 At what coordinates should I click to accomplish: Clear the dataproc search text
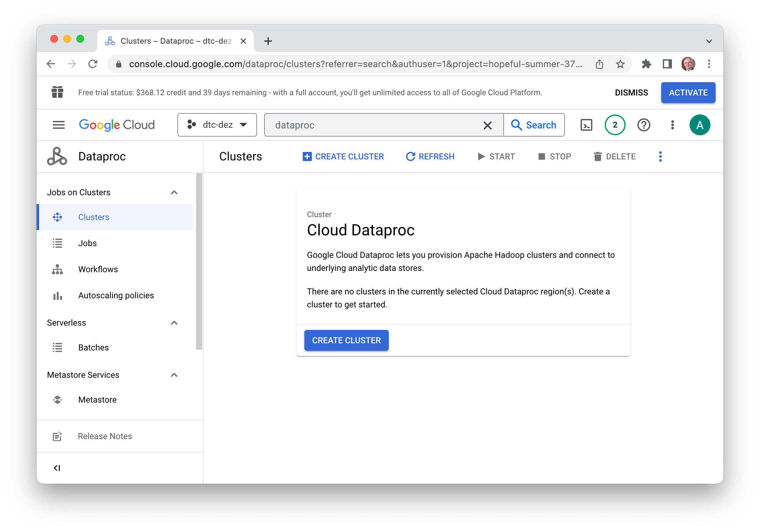[x=487, y=126]
